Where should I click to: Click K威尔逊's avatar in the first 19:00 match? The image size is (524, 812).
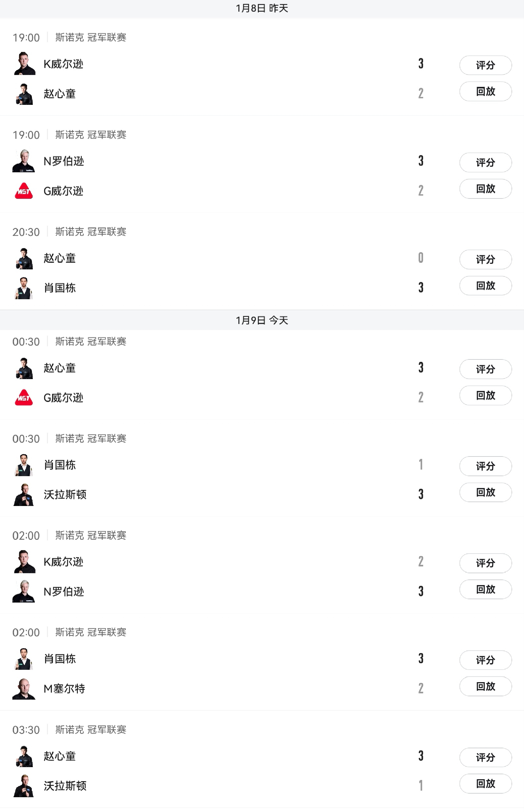24,64
